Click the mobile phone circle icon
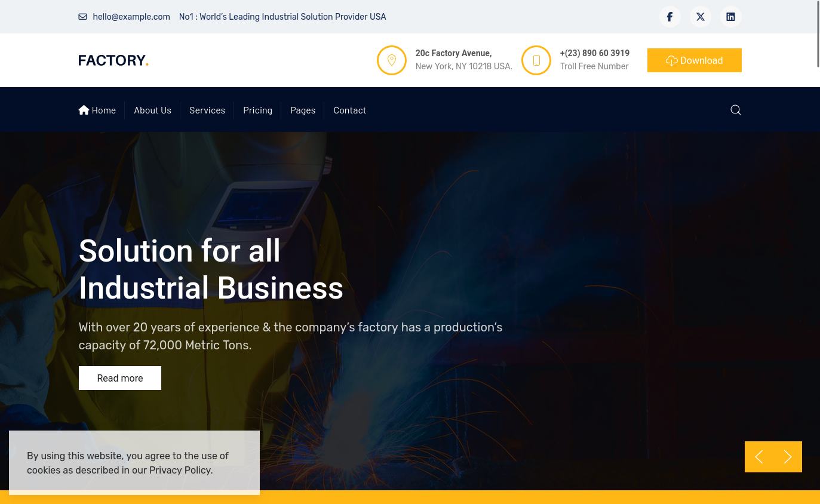The width and height of the screenshot is (820, 504). tap(536, 60)
